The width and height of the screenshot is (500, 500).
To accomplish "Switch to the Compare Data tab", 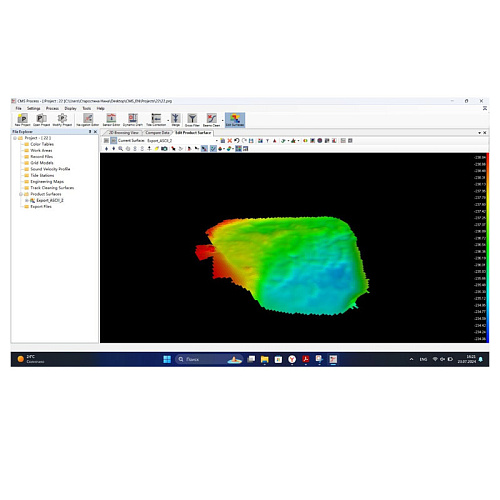I will coord(157,133).
